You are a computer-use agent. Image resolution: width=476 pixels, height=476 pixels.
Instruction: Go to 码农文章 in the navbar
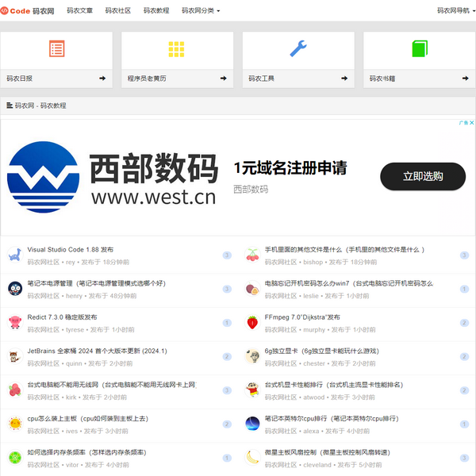[79, 10]
